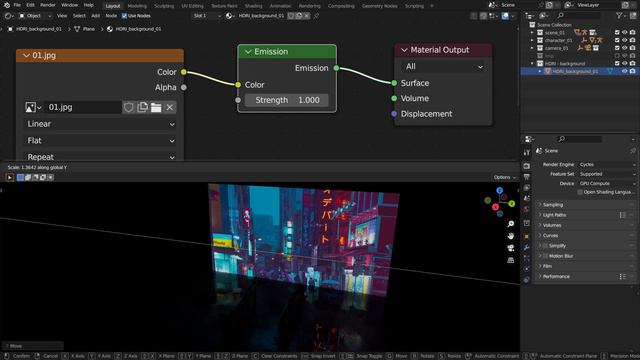Viewport: 640px width, 360px height.
Task: Toggle the Simplify checkbox
Action: tap(545, 246)
